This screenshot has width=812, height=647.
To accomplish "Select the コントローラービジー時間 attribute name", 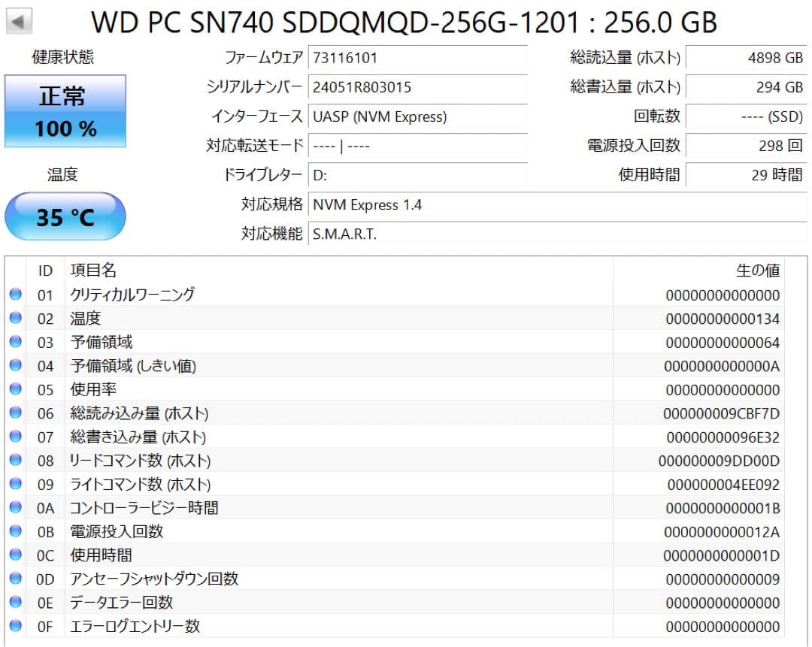I will tap(144, 507).
